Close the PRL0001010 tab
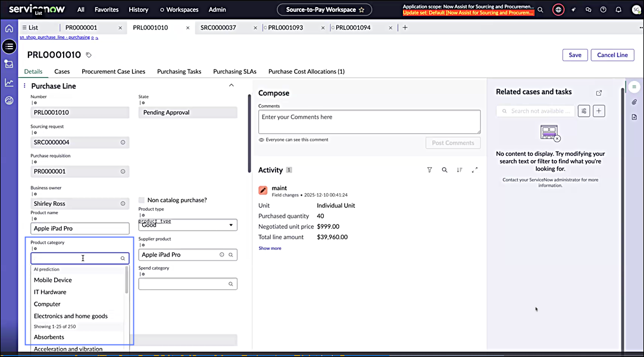This screenshot has height=357, width=644. point(187,28)
